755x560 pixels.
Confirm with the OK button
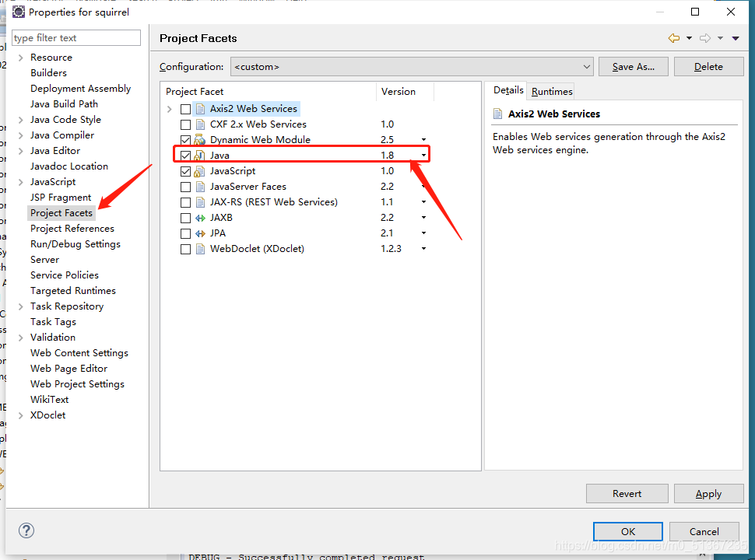click(x=628, y=532)
